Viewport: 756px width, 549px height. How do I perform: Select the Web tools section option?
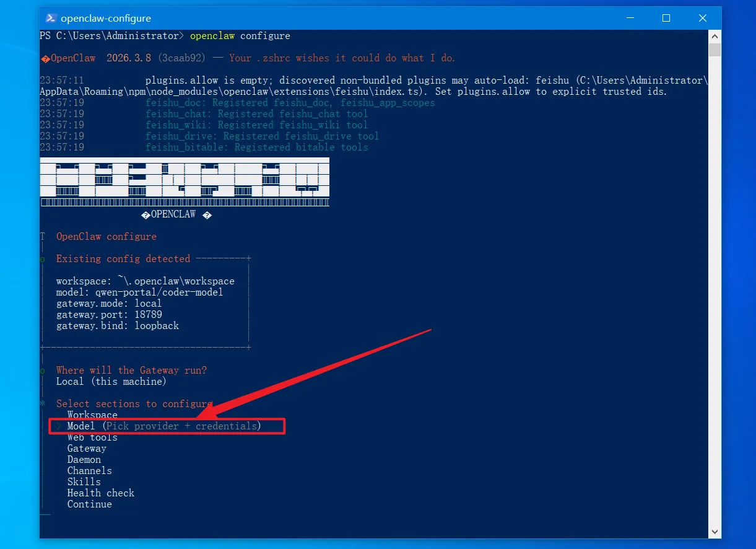click(x=92, y=437)
